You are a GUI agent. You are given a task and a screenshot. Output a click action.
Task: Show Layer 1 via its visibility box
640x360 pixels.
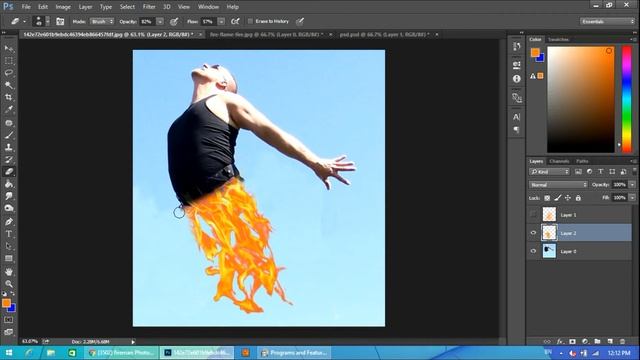(533, 214)
